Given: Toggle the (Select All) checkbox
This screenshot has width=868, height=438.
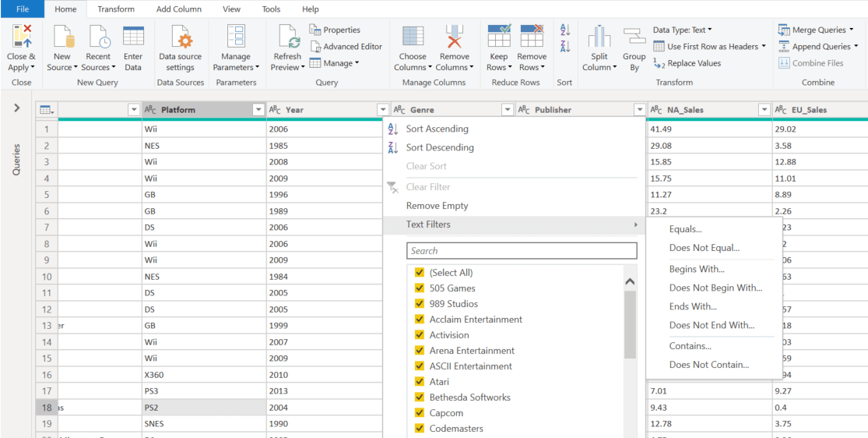Looking at the screenshot, I should tap(420, 273).
